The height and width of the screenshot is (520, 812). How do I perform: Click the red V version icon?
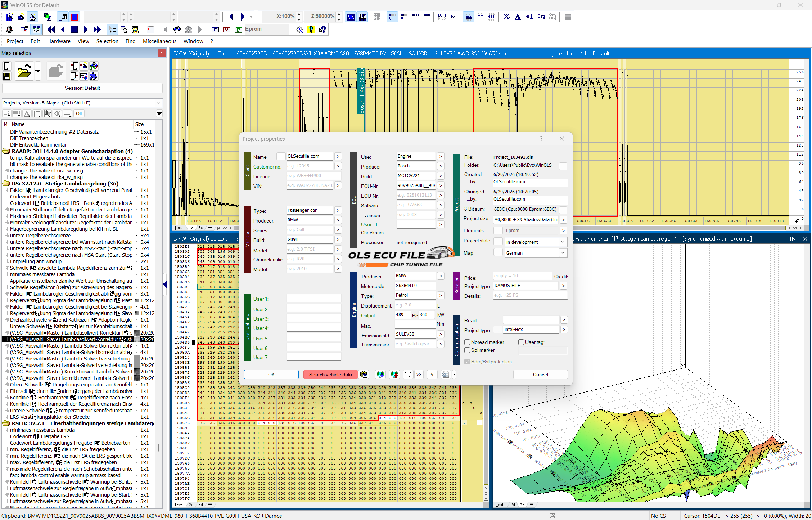(x=227, y=30)
